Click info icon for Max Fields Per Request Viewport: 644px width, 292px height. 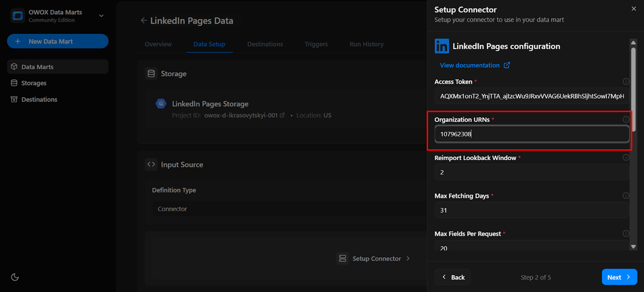click(x=626, y=234)
